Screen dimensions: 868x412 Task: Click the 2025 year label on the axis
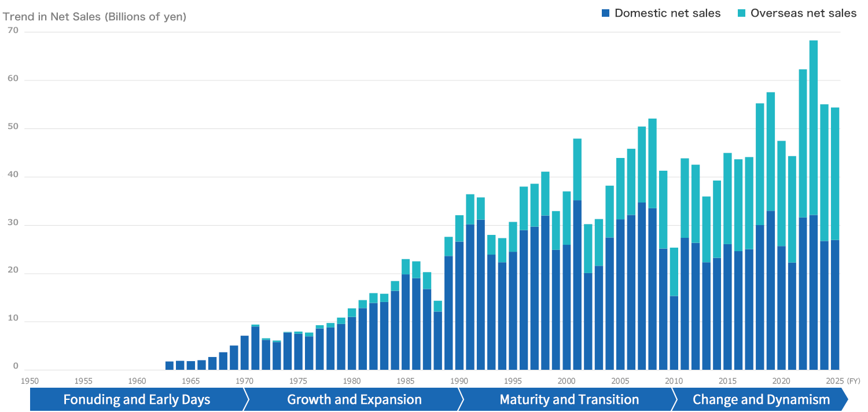click(x=834, y=381)
